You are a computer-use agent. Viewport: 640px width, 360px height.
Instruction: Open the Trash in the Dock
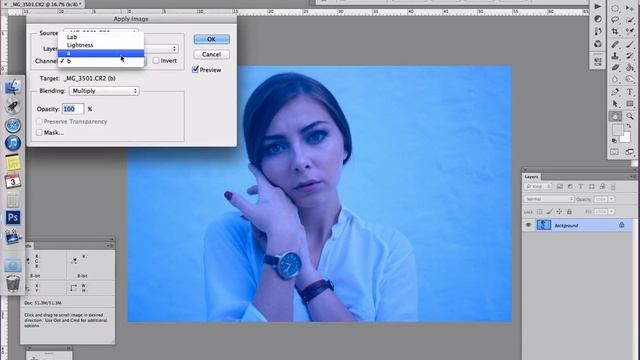point(13,282)
